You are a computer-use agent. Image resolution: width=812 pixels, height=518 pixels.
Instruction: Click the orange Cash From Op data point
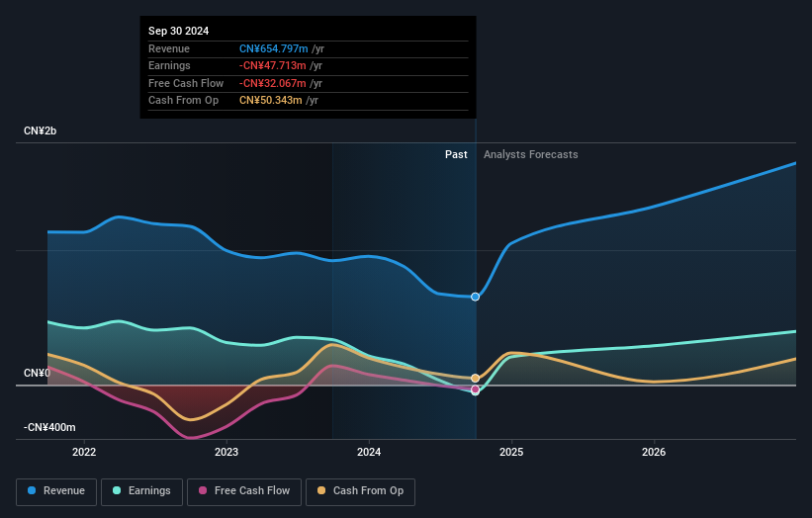click(475, 379)
